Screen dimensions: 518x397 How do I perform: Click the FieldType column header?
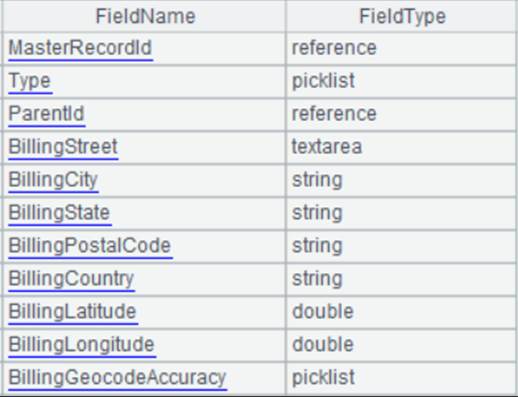click(x=402, y=16)
